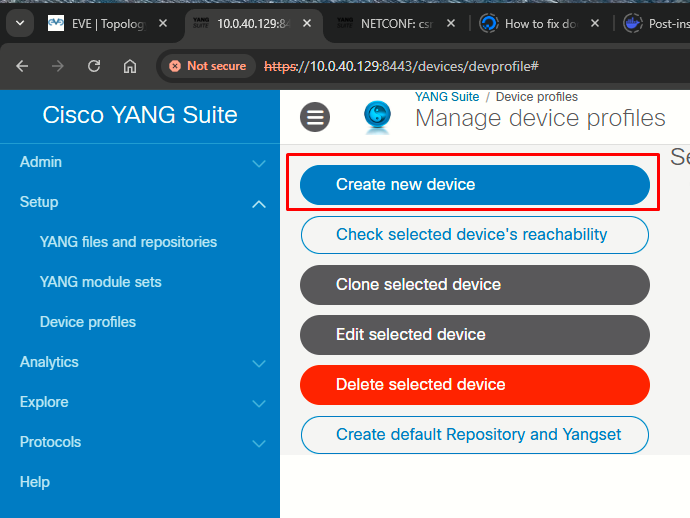The height and width of the screenshot is (518, 690).
Task: Focus the address bar URL
Action: [x=401, y=66]
